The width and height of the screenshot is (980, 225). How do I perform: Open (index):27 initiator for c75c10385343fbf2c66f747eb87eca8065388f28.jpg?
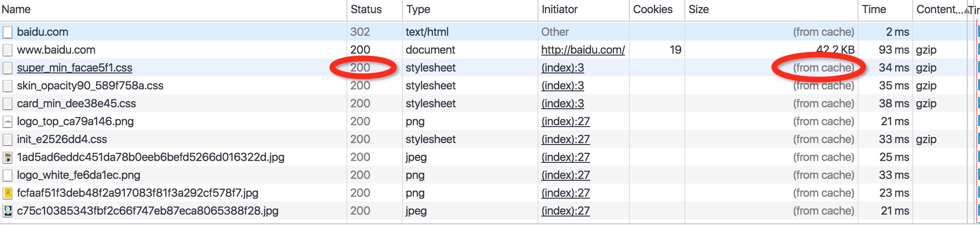tap(565, 211)
